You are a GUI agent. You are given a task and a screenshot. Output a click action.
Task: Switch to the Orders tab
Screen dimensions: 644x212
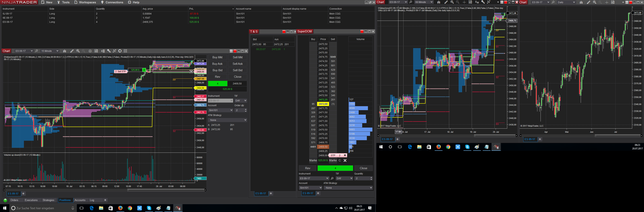click(x=14, y=200)
